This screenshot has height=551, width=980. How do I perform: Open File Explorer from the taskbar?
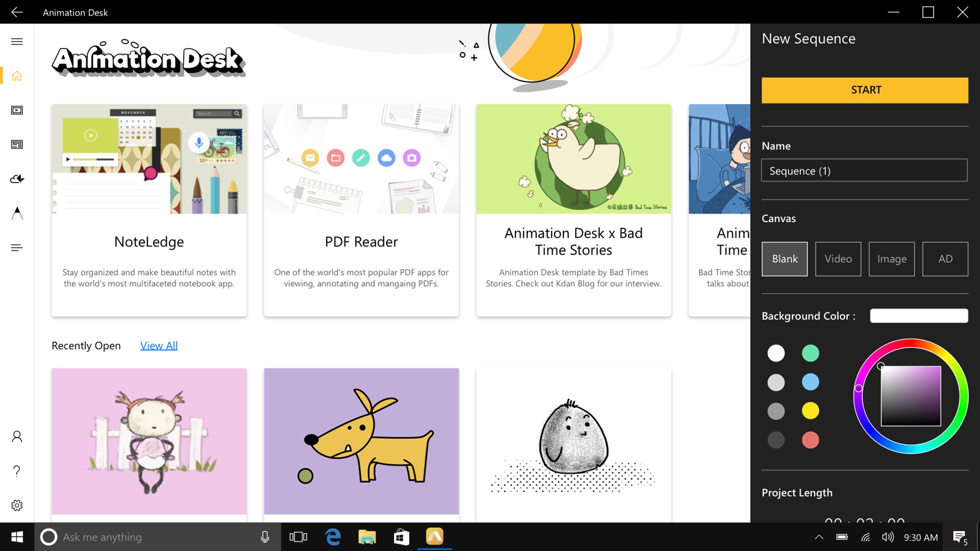point(367,537)
